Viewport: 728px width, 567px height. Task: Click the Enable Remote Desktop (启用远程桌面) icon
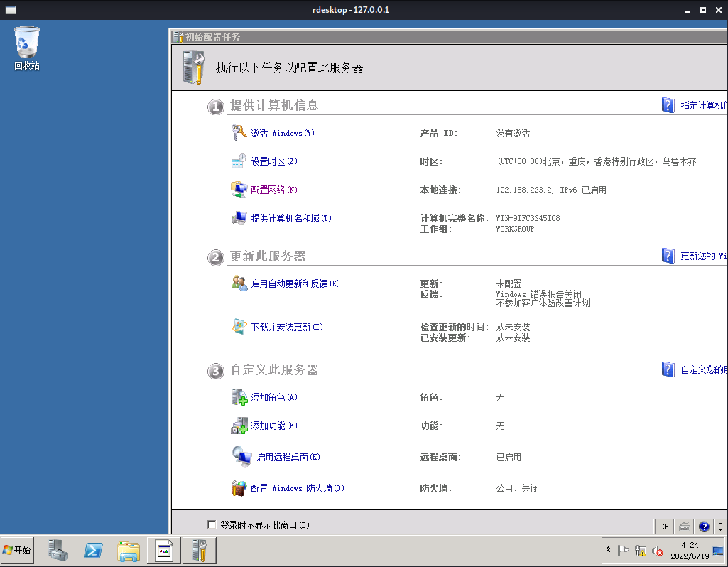click(x=241, y=457)
